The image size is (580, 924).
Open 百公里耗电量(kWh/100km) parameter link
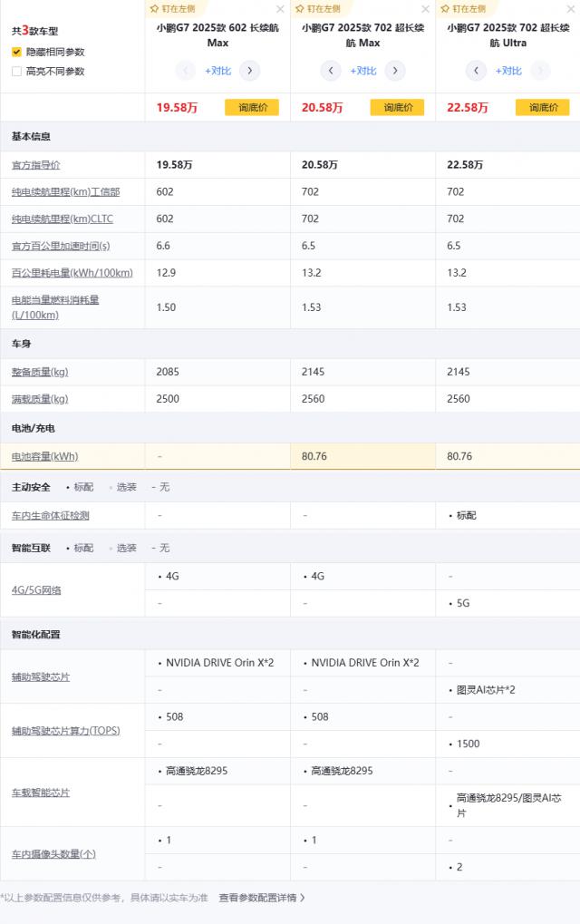[x=72, y=273]
